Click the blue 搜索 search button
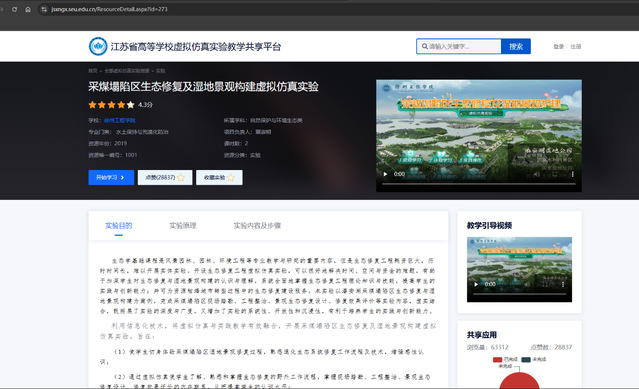The height and width of the screenshot is (389, 639). click(x=516, y=46)
